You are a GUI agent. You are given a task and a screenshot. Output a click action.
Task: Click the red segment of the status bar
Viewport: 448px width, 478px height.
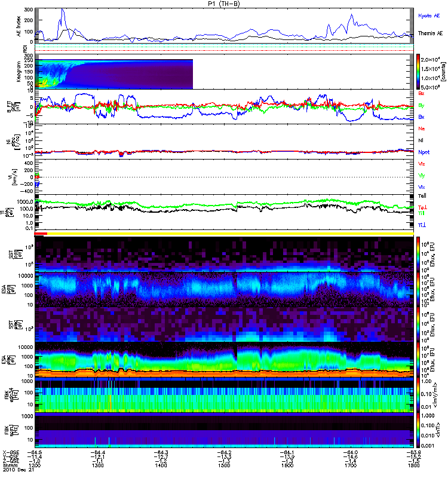[x=41, y=234]
